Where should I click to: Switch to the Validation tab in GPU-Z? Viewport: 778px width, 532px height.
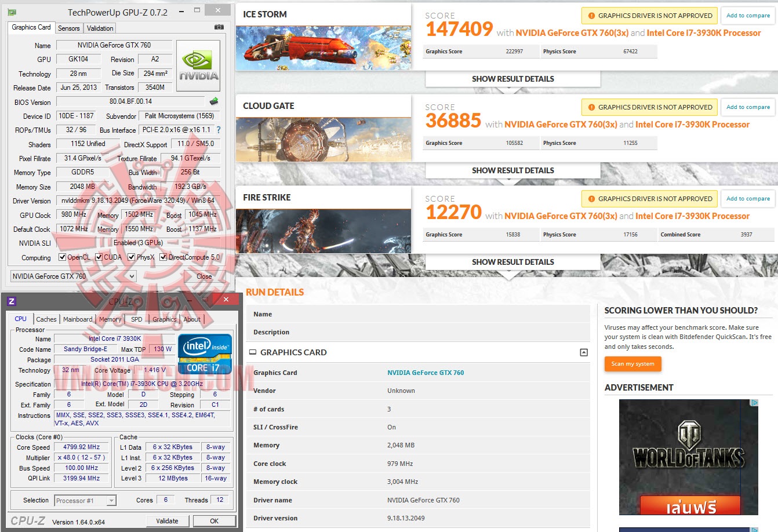click(x=100, y=28)
